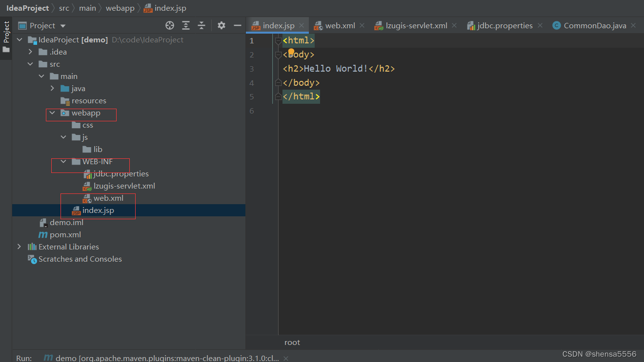Collapse the src folder
This screenshot has width=644, height=362.
[x=30, y=64]
